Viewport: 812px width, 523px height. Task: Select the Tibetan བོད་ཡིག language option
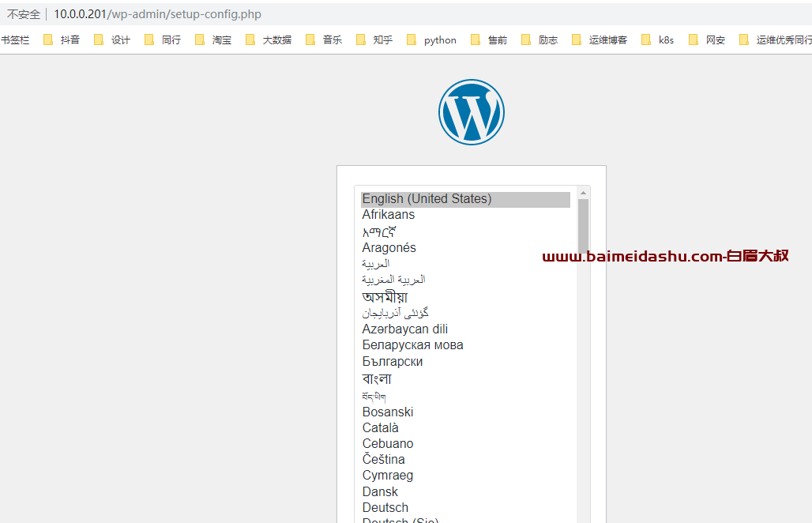[465, 396]
